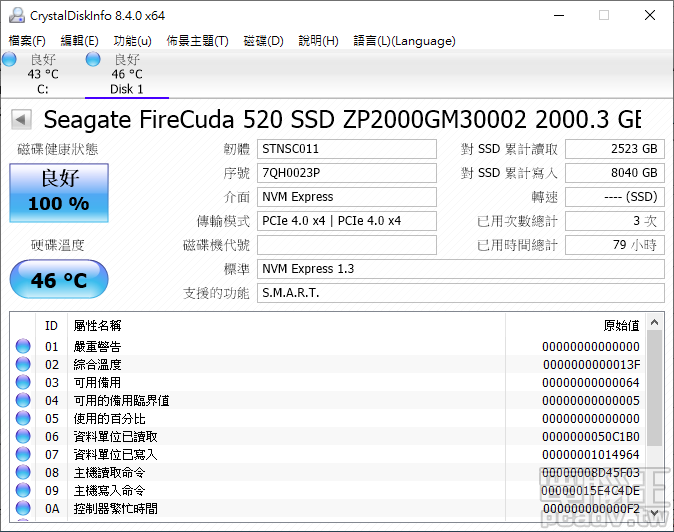The height and width of the screenshot is (532, 674).
Task: Select raw value 0000000050C1B0
Action: pyautogui.click(x=591, y=437)
